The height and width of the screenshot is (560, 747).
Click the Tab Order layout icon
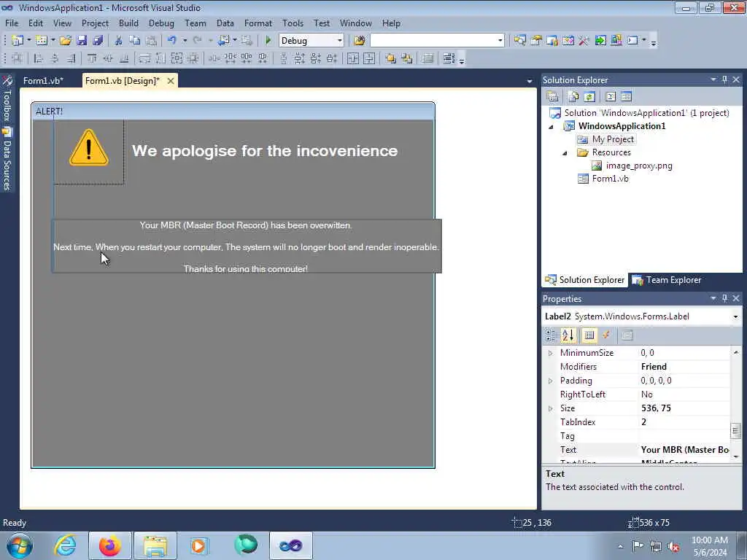(449, 58)
